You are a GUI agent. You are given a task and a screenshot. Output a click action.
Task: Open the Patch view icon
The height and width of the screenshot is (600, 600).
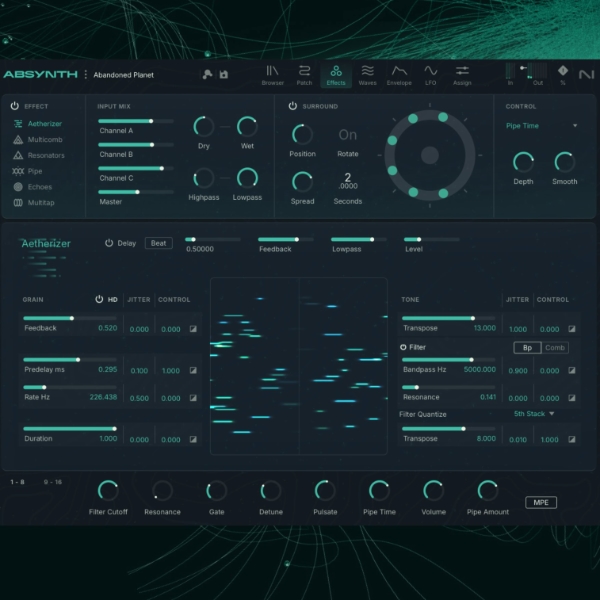point(304,75)
